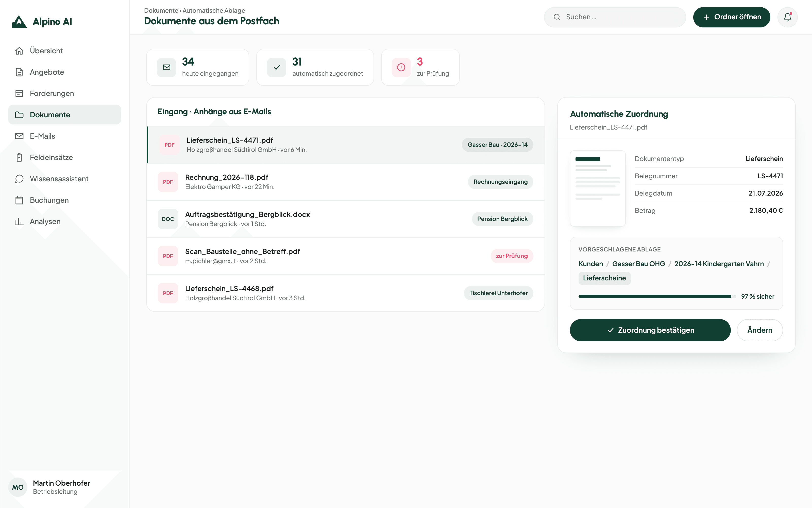The height and width of the screenshot is (508, 812).
Task: Select file name Auftragsbestätigung_Bergblick.docx
Action: click(x=247, y=214)
